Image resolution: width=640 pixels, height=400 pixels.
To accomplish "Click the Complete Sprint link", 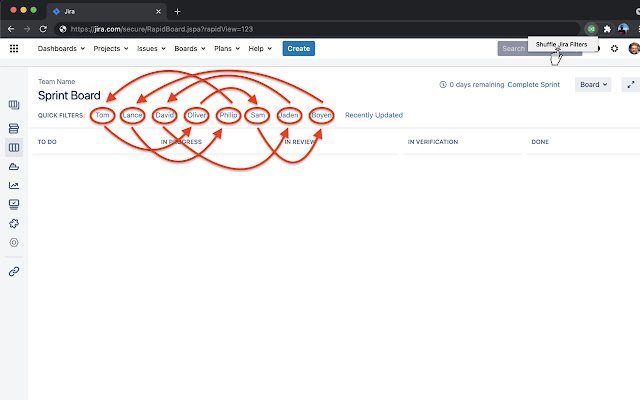I will [533, 84].
